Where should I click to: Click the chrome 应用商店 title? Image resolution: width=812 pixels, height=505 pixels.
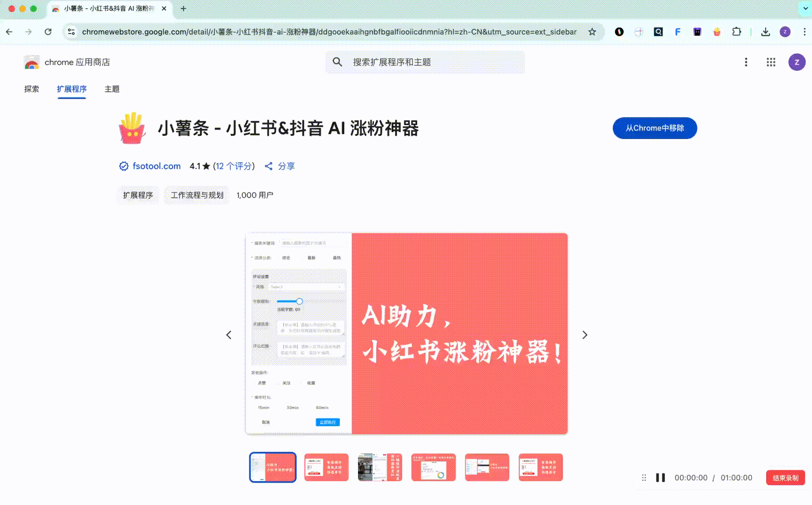pos(77,62)
